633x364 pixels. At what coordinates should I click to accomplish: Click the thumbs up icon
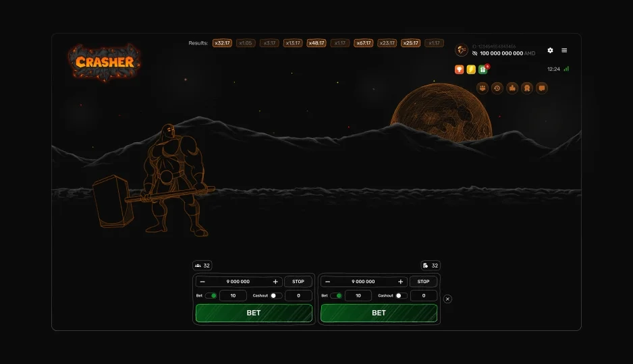click(x=512, y=88)
